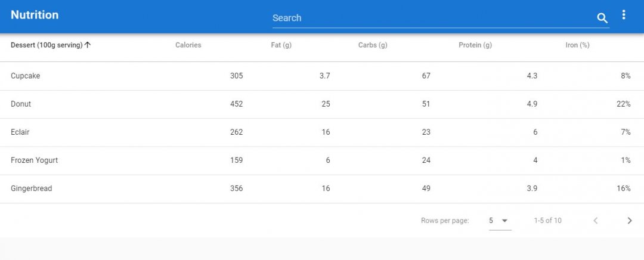644x260 pixels.
Task: Select the Frozen Yogurt row
Action: pos(322,160)
